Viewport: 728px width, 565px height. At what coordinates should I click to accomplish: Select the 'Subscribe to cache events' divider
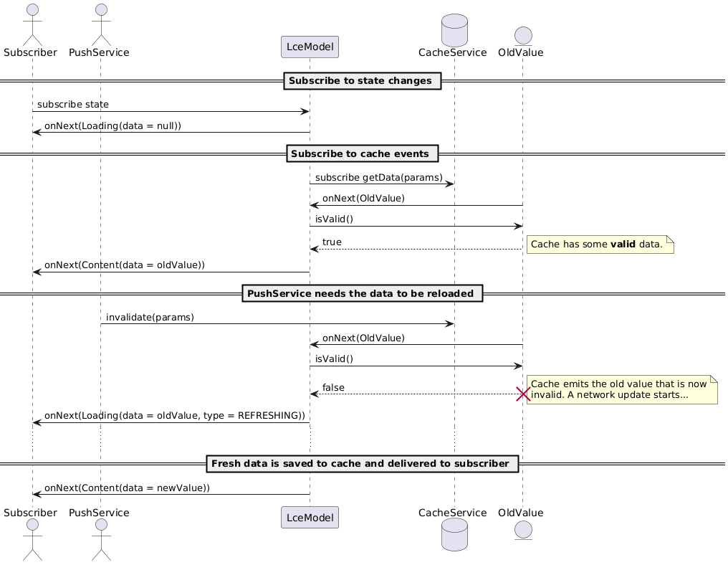[x=362, y=153]
